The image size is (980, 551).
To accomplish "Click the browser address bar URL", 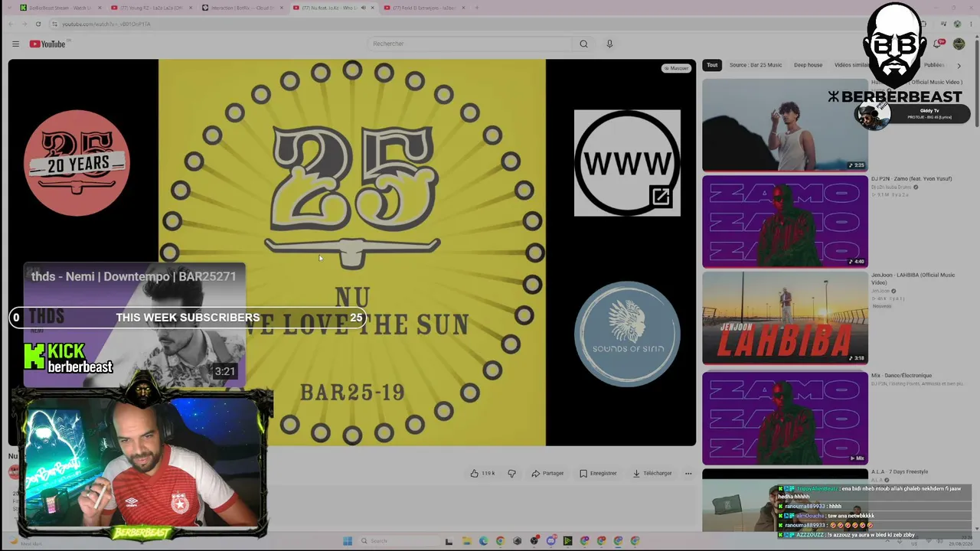I will (106, 24).
